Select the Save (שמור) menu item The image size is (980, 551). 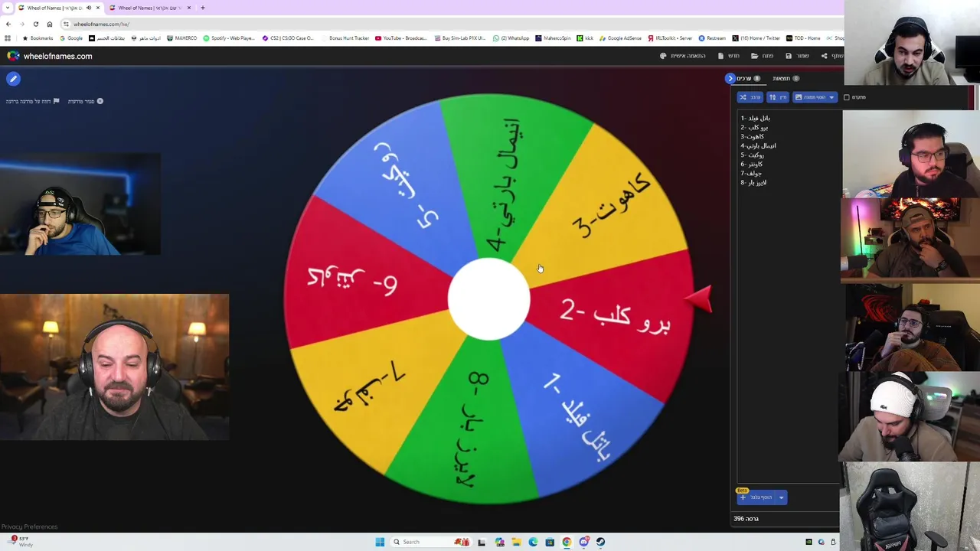point(798,56)
